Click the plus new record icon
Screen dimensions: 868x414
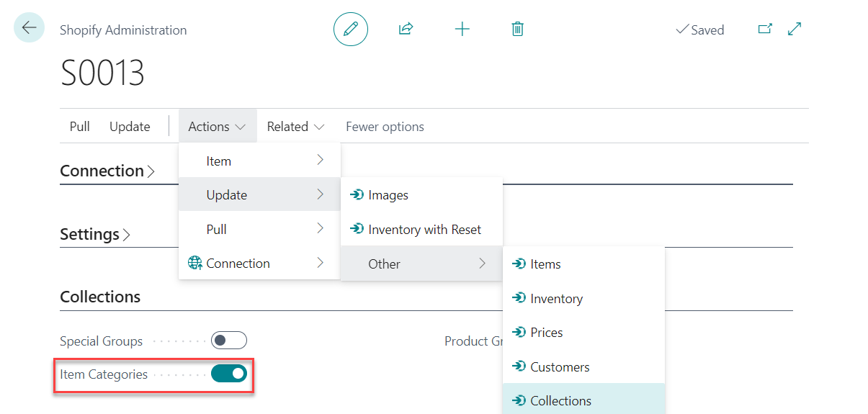[462, 30]
